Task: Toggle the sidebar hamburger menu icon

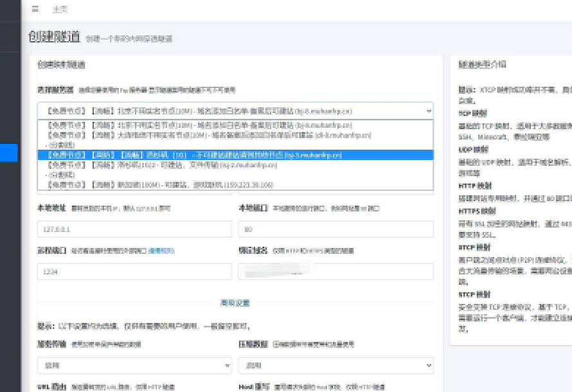Action: 35,10
